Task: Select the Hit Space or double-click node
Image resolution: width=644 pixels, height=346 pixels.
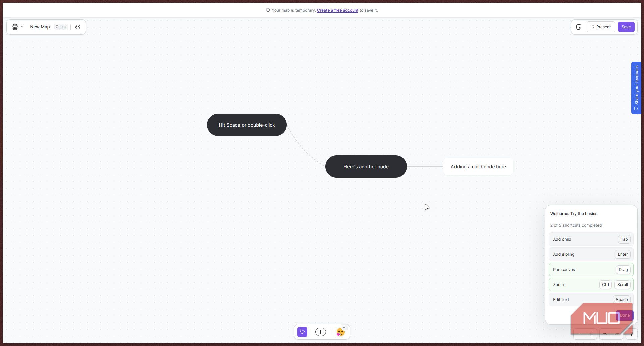Action: pyautogui.click(x=247, y=125)
